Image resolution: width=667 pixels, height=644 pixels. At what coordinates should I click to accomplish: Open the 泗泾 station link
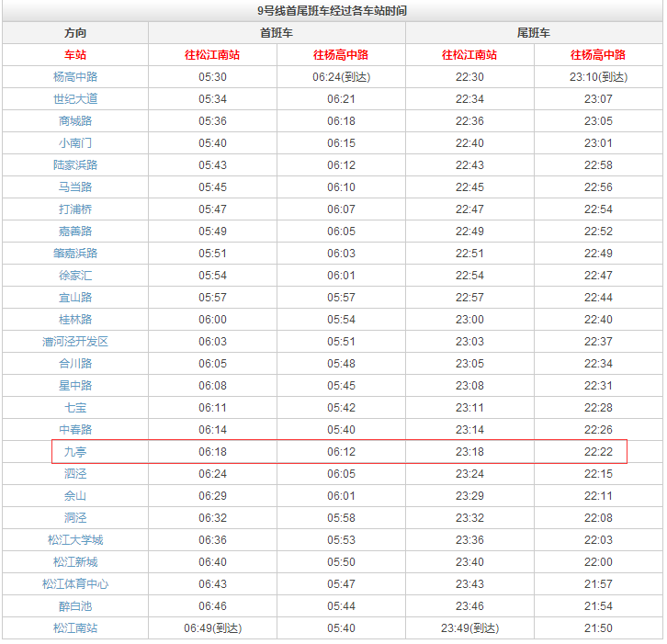(75, 474)
